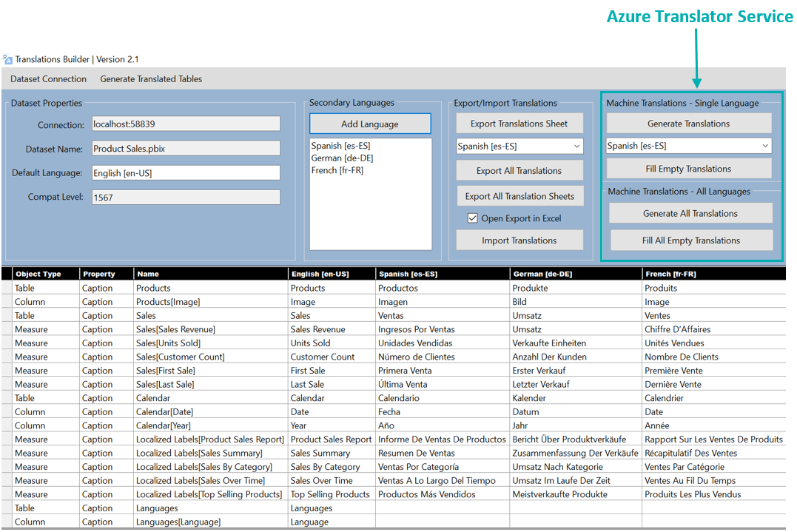Click the Object Type column header
The height and width of the screenshot is (532, 797).
point(46,274)
